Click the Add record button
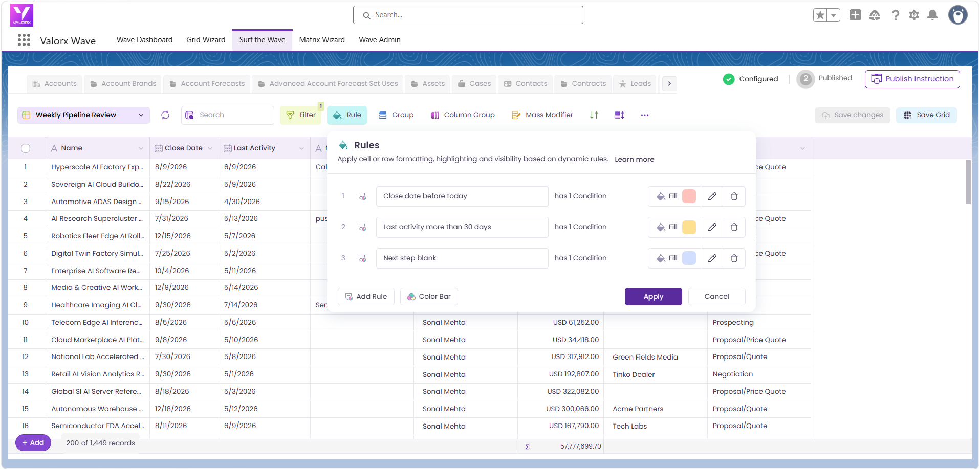This screenshot has width=980, height=469. tap(33, 443)
